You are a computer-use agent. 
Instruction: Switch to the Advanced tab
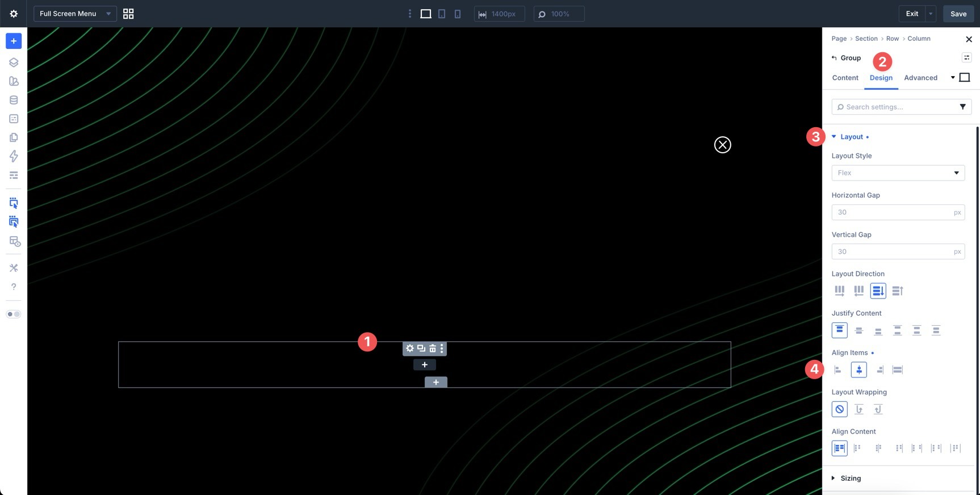tap(920, 78)
